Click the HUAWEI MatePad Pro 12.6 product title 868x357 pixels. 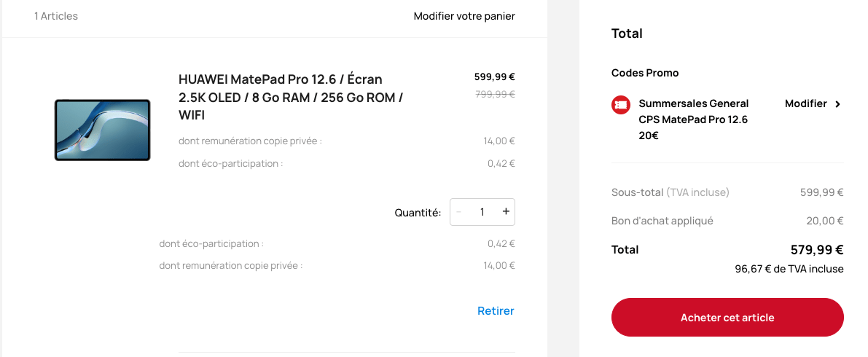[x=291, y=98]
